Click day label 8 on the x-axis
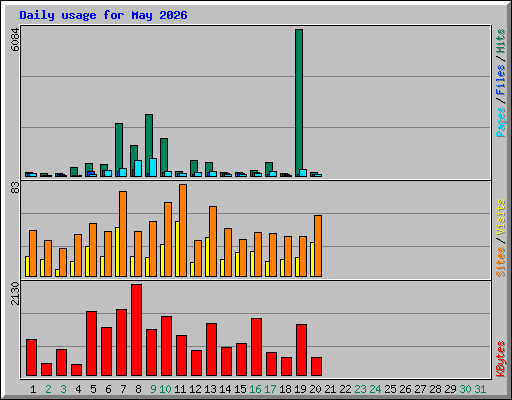Image resolution: width=512 pixels, height=400 pixels. (138, 389)
